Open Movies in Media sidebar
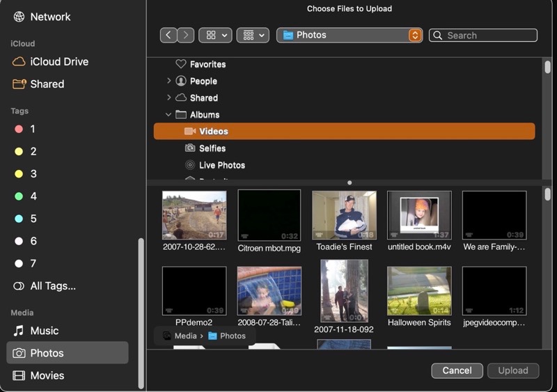Viewport: 557px width, 392px height. 47,375
